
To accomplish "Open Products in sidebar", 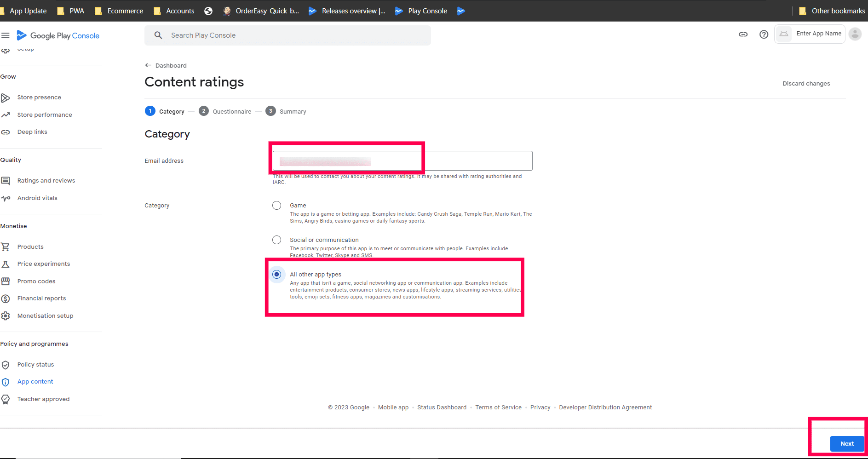I will click(30, 247).
